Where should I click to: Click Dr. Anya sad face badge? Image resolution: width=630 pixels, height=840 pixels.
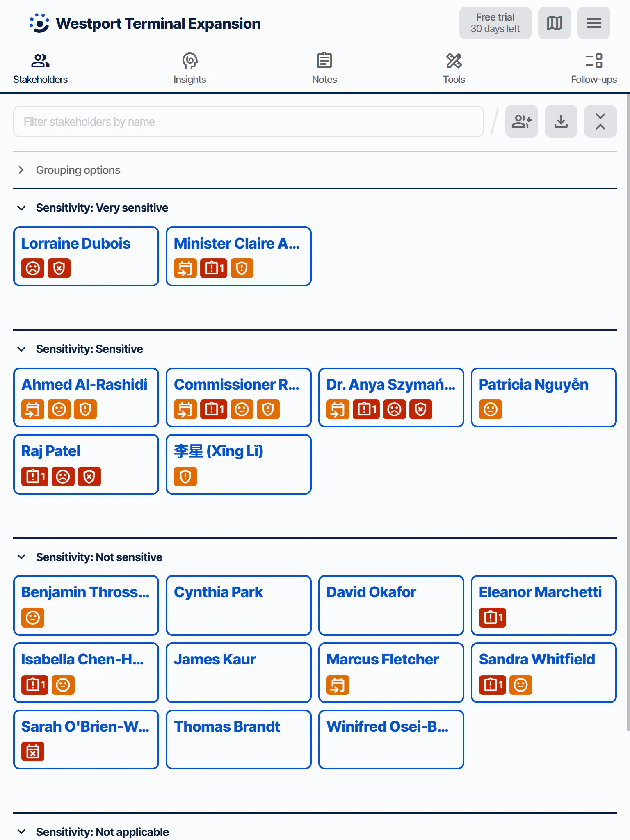395,409
